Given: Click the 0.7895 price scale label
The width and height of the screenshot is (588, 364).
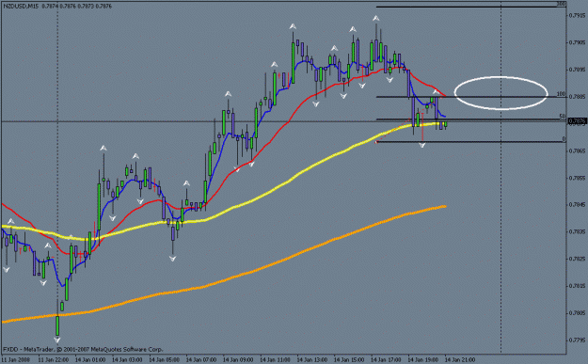Looking at the screenshot, I should (577, 70).
